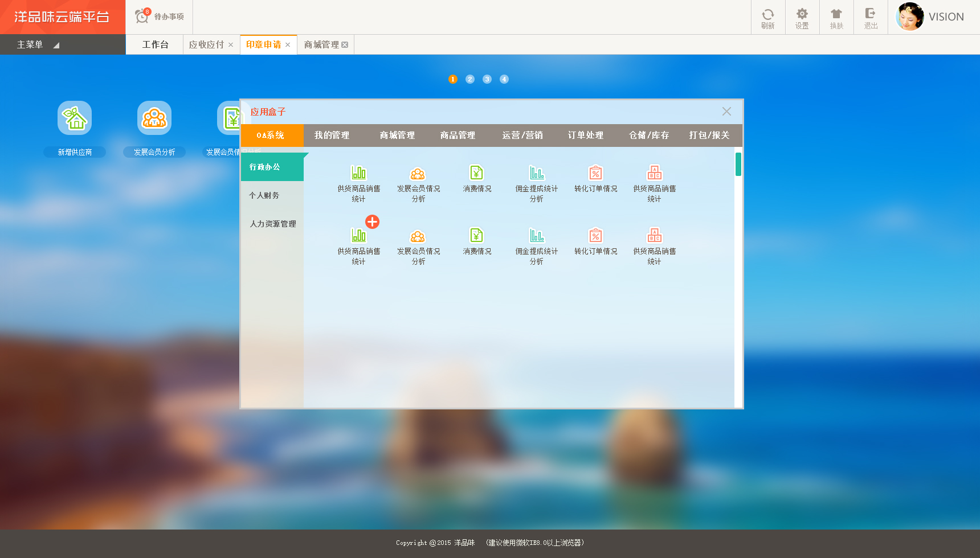Select pagination dot 2
The image size is (980, 558).
coord(469,79)
